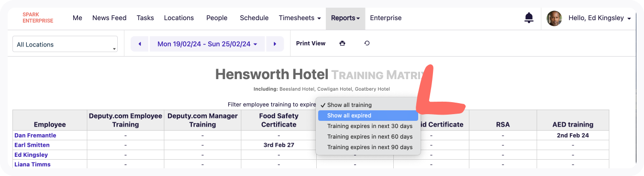Screen dimensions: 644x176
Task: Click the Food Safety Certificate column header
Action: (279, 120)
